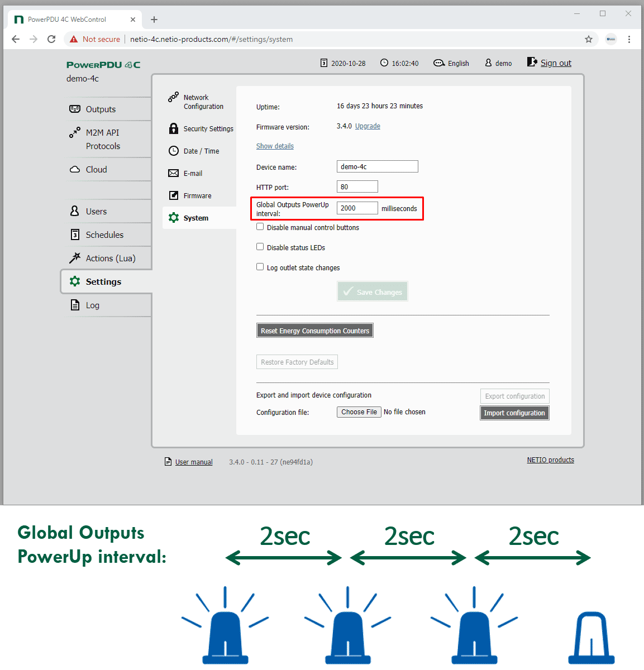Click the version text "3.4.0 - 0.11 - 27 (ne94fd1a)"
The height and width of the screenshot is (670, 644).
pyautogui.click(x=271, y=462)
